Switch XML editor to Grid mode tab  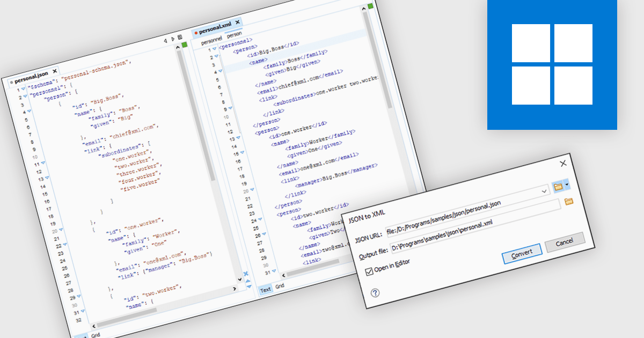click(280, 287)
